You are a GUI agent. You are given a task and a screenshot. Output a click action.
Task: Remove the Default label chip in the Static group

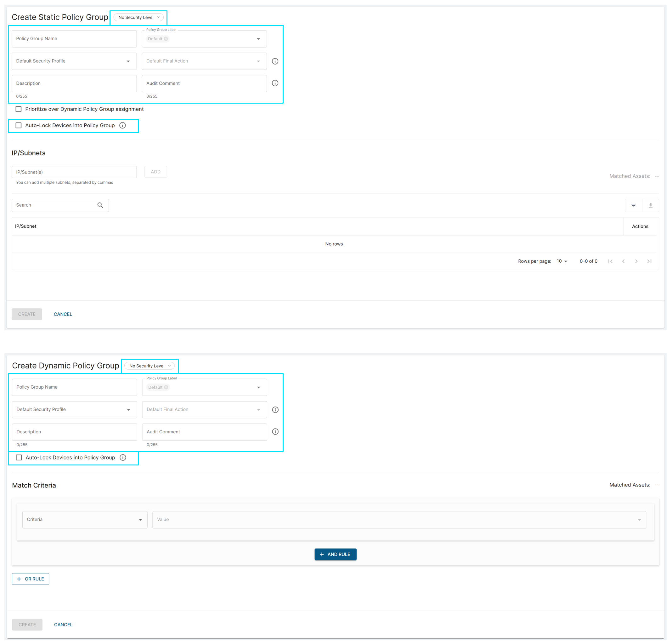166,39
